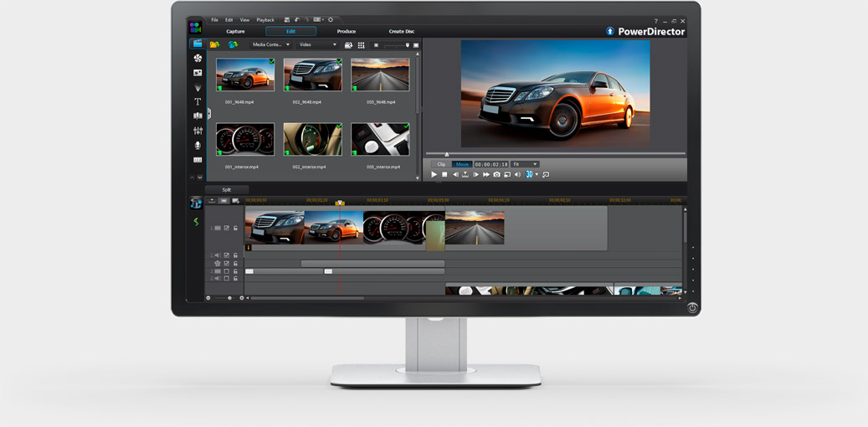Open the Effect Room icon in sidebar
868x427 pixels.
(198, 59)
